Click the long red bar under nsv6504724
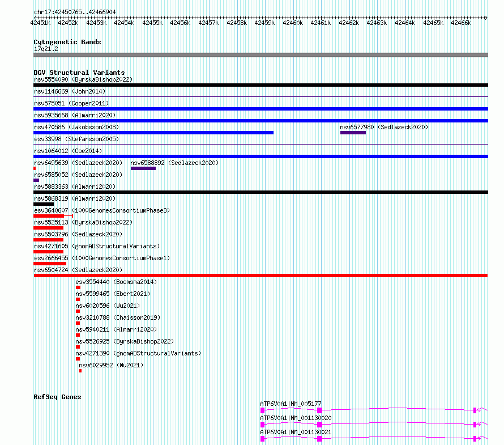Screen dimensions: 504x445 click(260, 276)
